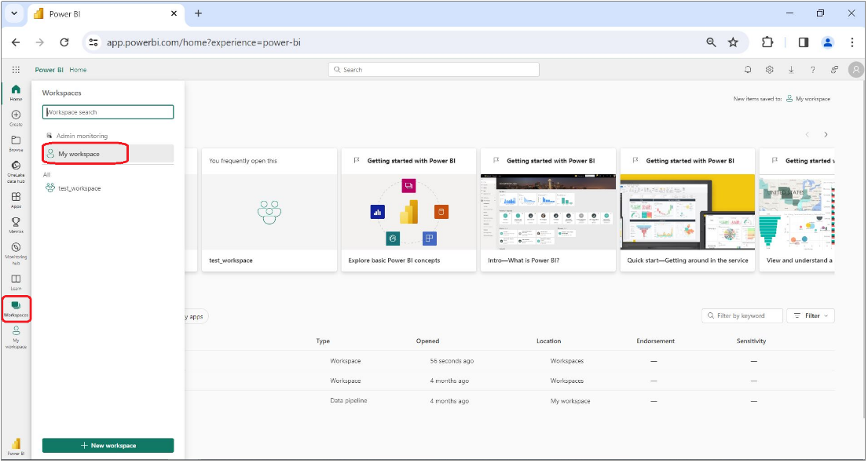Click the Sensitivity column header
Screen dimensions: 868x463
point(751,341)
